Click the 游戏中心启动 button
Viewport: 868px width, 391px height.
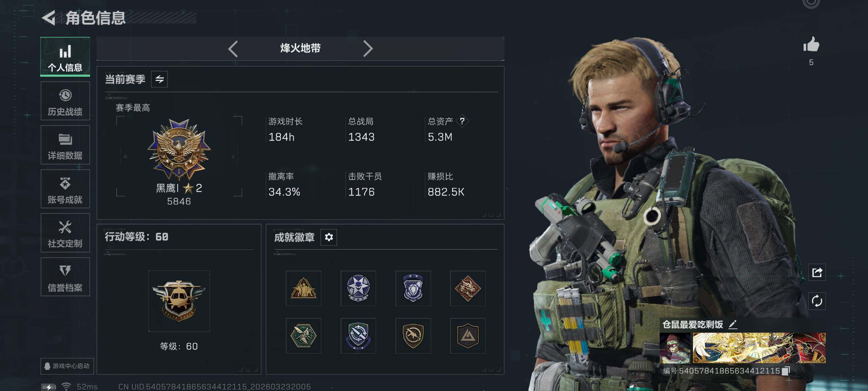coord(67,366)
